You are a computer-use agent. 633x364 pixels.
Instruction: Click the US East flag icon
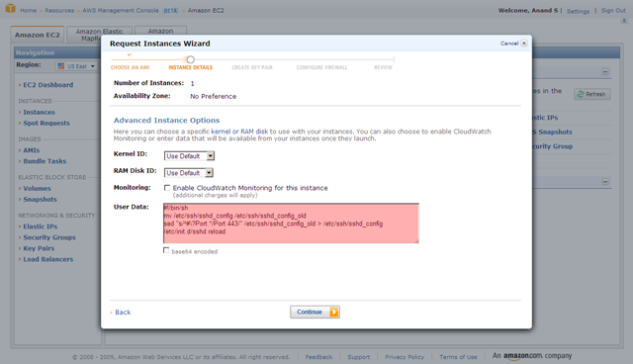tap(61, 66)
